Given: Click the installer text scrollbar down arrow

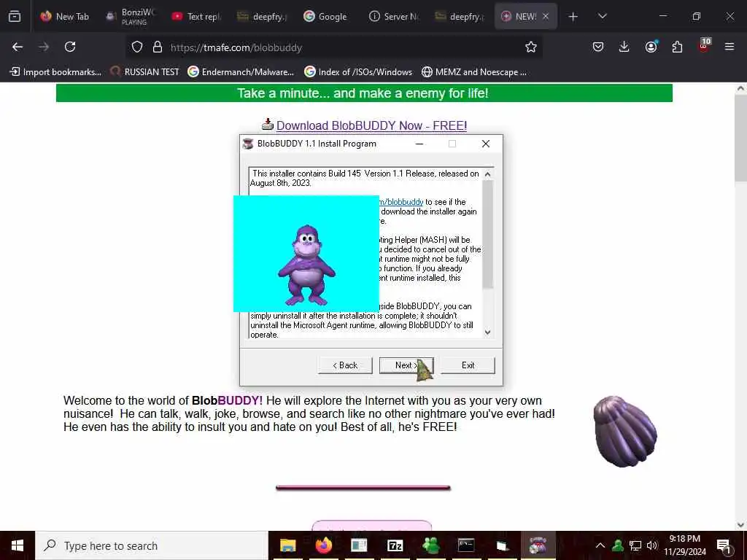Looking at the screenshot, I should pyautogui.click(x=487, y=332).
